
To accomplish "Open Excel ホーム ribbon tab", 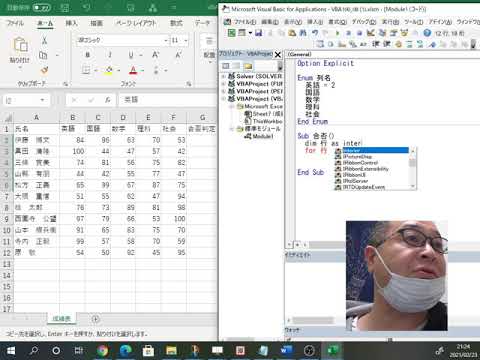I will pos(45,23).
